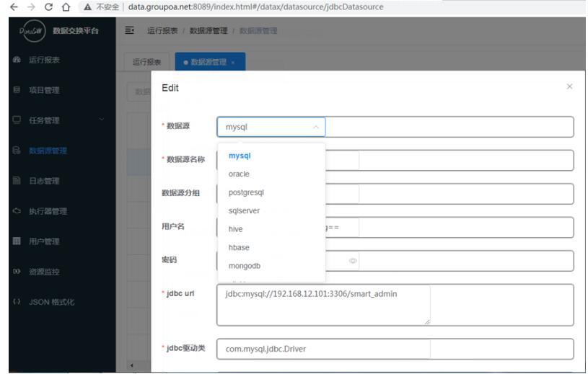The height and width of the screenshot is (374, 588).
Task: Click the jdbc驱动类 input field
Action: [395, 349]
